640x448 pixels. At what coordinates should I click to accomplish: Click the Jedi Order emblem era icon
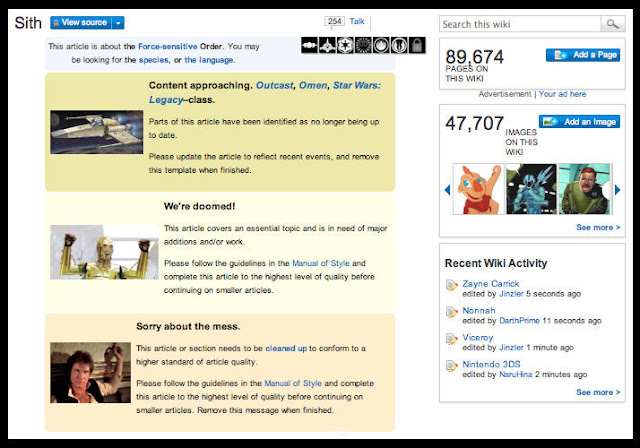tap(399, 45)
